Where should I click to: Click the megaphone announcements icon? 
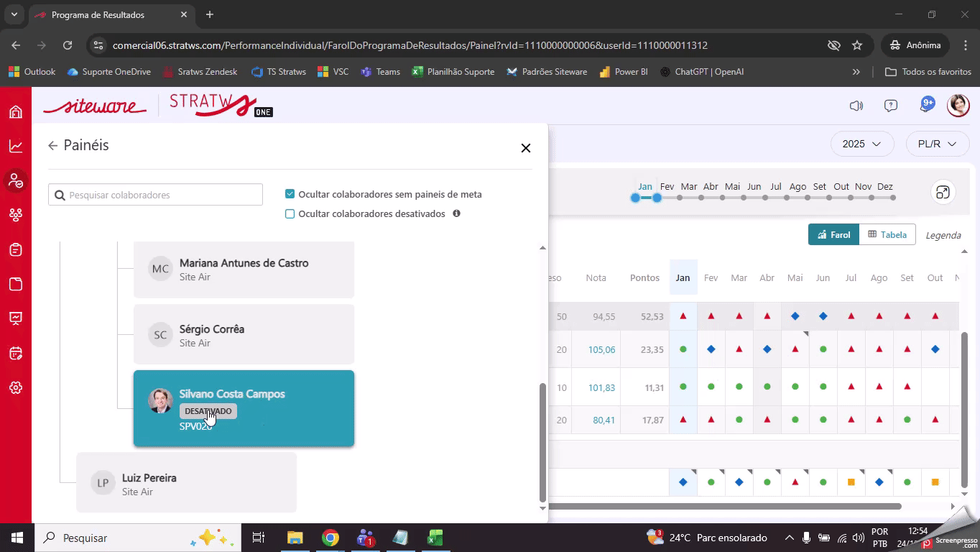(x=856, y=106)
